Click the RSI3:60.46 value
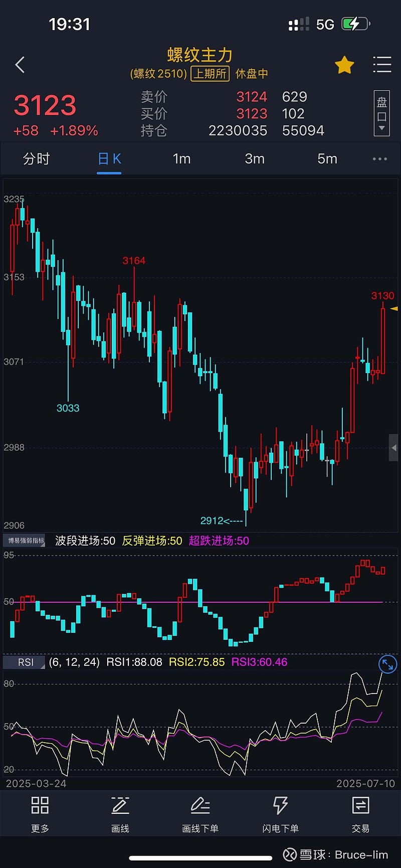This screenshot has width=401, height=868. pos(260,662)
